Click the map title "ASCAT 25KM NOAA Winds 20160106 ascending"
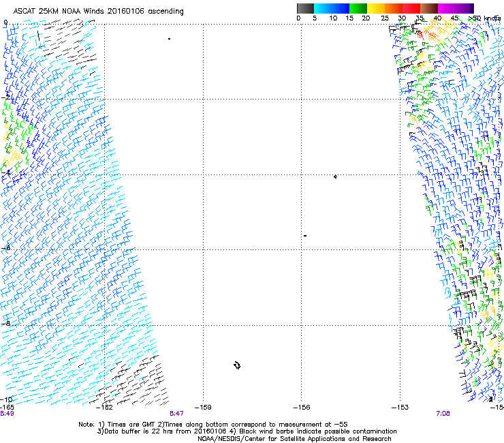Viewport: 504px width, 443px height. click(x=98, y=12)
